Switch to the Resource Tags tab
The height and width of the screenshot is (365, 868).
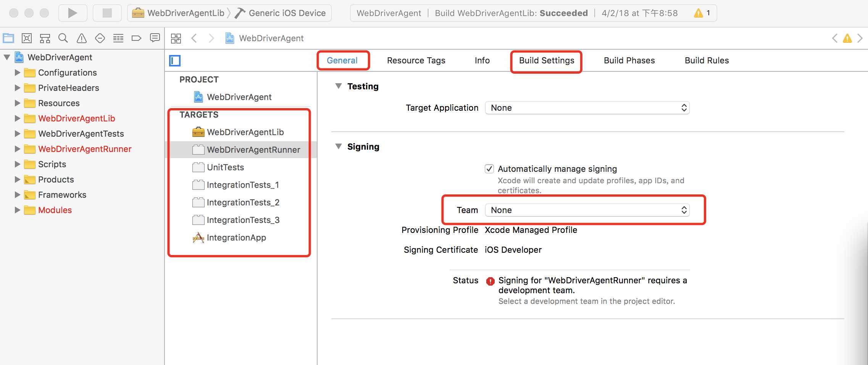click(416, 60)
